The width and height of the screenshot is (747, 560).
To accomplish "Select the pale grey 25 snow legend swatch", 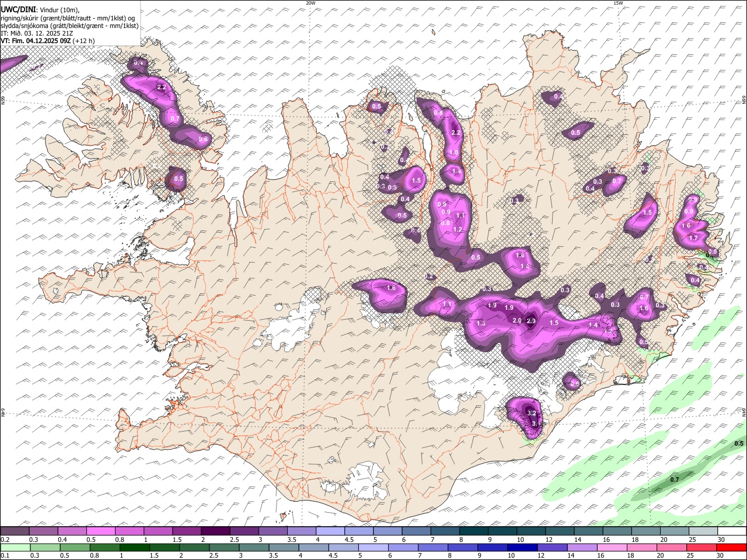I will tap(702, 531).
